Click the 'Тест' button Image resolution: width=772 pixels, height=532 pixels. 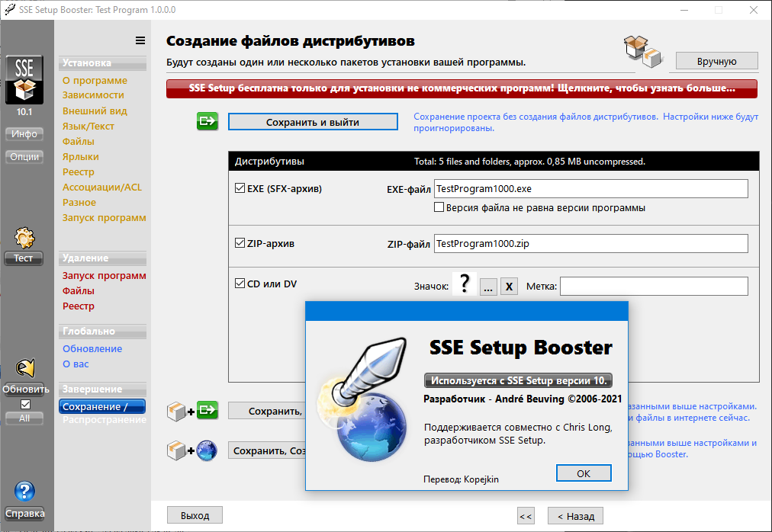click(x=23, y=258)
